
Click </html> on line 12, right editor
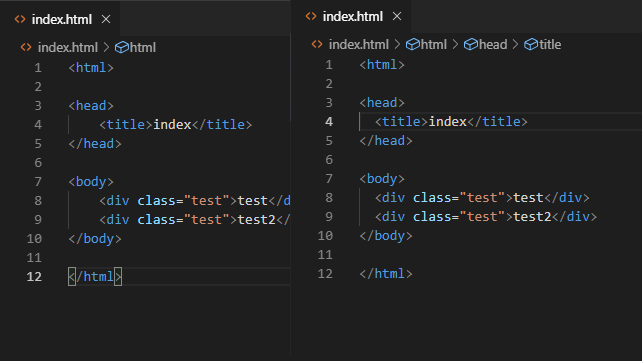click(x=386, y=274)
